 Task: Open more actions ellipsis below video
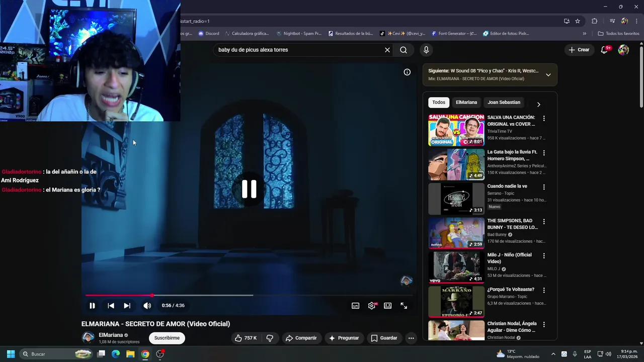(411, 338)
